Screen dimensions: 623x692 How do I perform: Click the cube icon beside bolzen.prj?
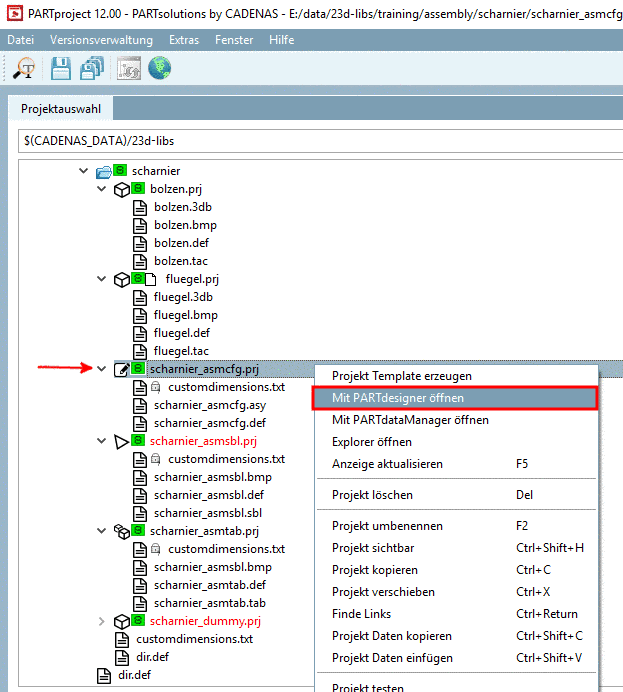click(x=122, y=190)
